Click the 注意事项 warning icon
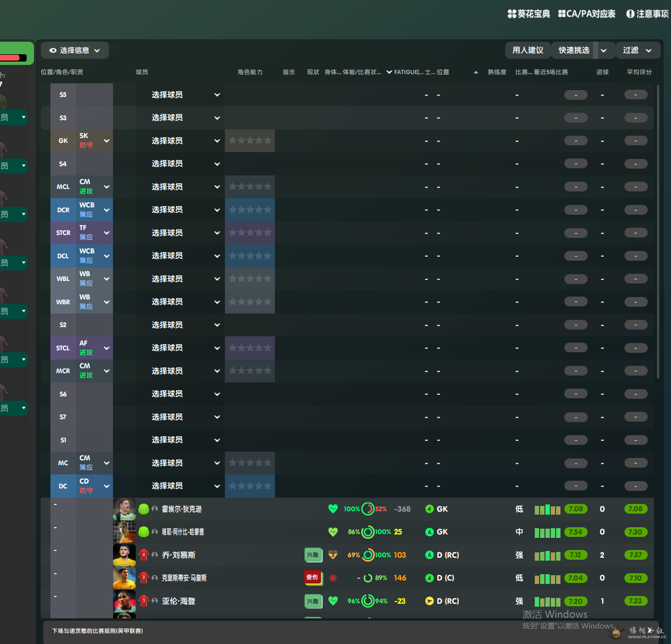Viewport: 671px width, 644px height. coord(630,14)
